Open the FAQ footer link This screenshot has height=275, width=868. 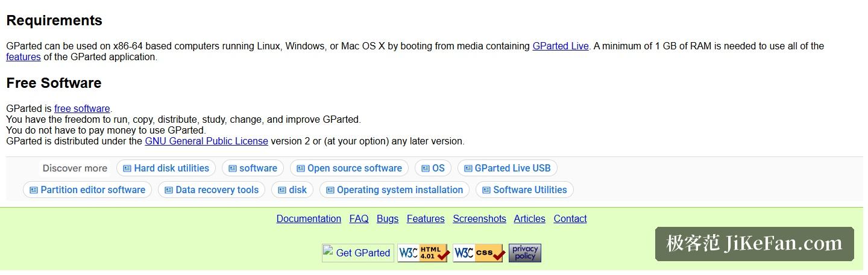(x=359, y=219)
